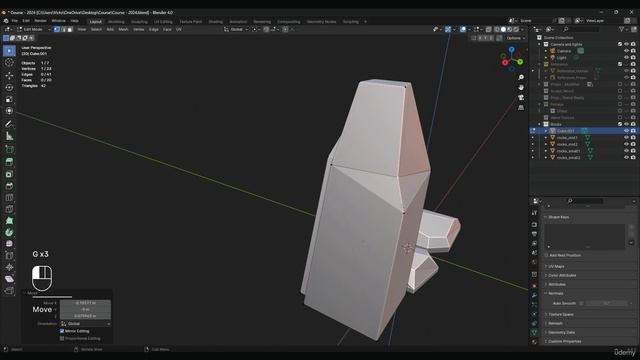Image resolution: width=640 pixels, height=360 pixels.
Task: Enable Add Rest Position checkbox
Action: coord(546,255)
